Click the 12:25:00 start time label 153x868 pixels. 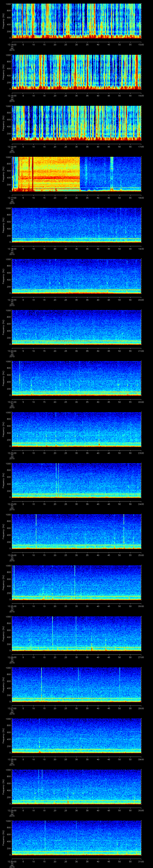[12, 606]
